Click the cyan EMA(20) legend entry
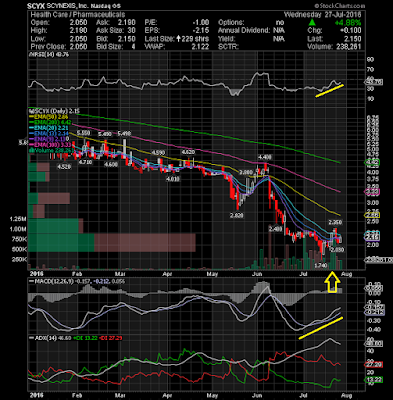This screenshot has height=400, width=393. (49, 128)
